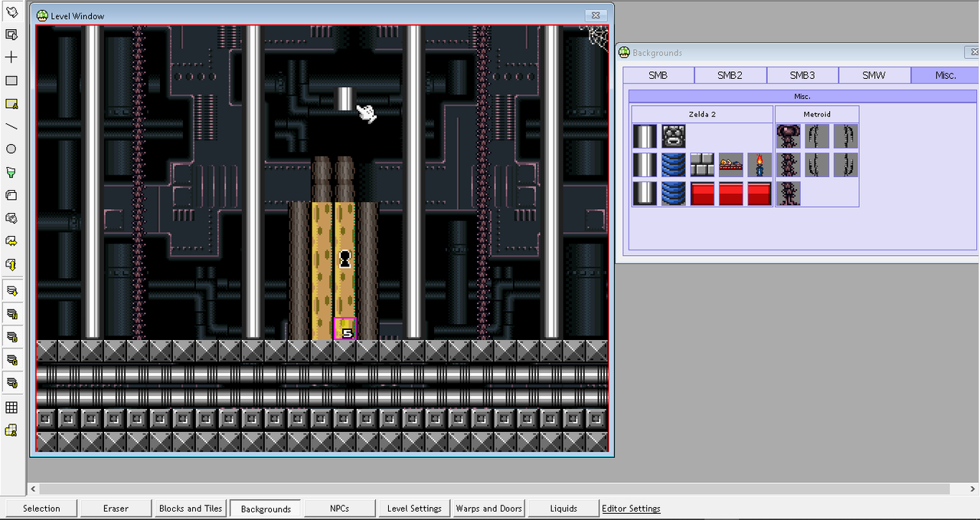Toggle the plain grid icon

coord(11,407)
